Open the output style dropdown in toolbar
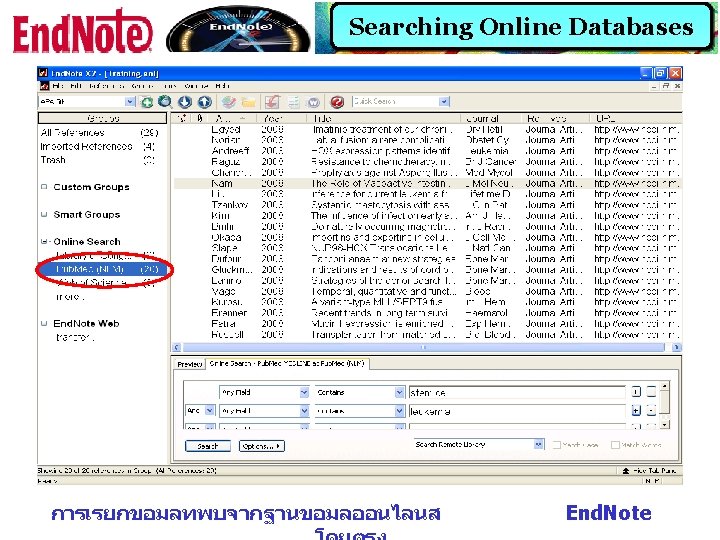Screen dimensions: 720x540 (130, 101)
